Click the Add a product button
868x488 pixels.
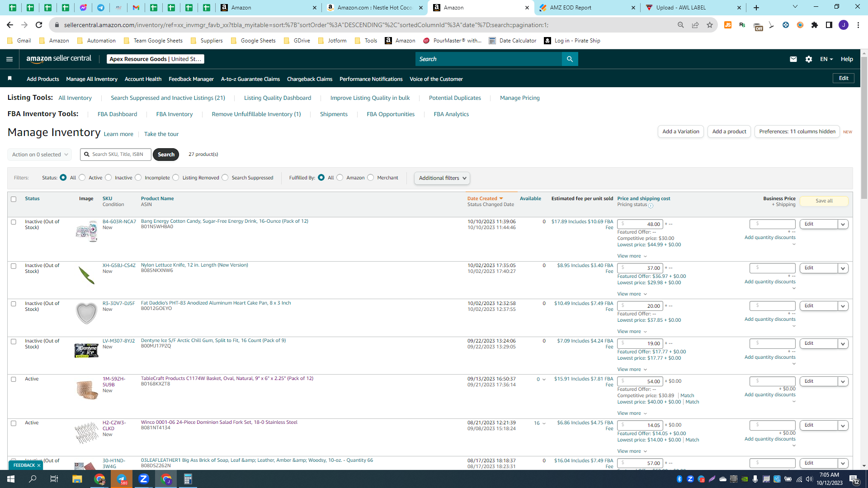pyautogui.click(x=729, y=131)
